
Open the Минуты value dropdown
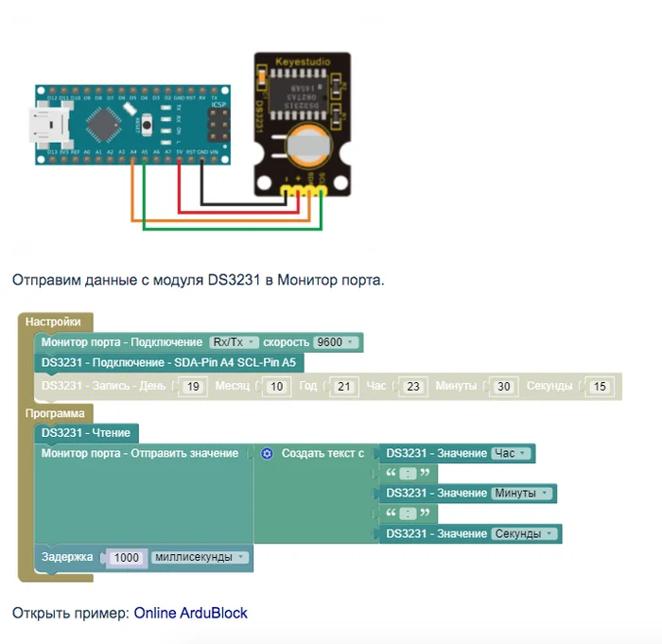[x=521, y=494]
